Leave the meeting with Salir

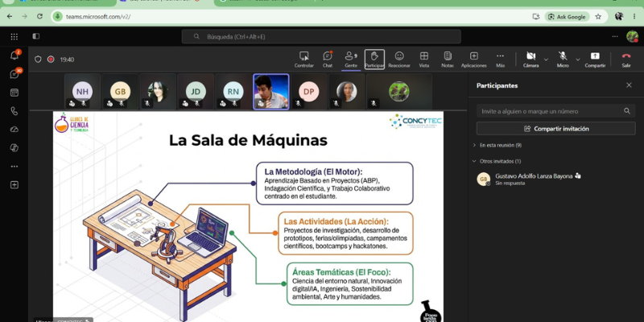[626, 60]
